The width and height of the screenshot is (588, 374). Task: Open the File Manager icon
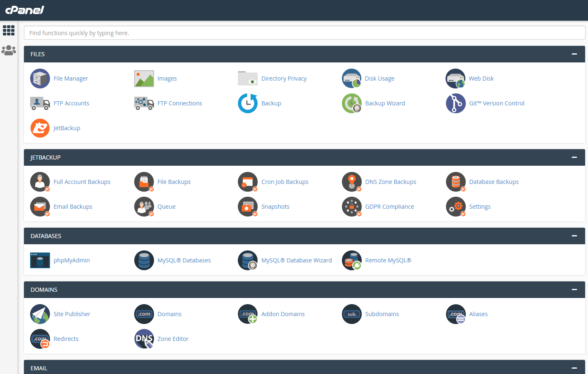[40, 79]
